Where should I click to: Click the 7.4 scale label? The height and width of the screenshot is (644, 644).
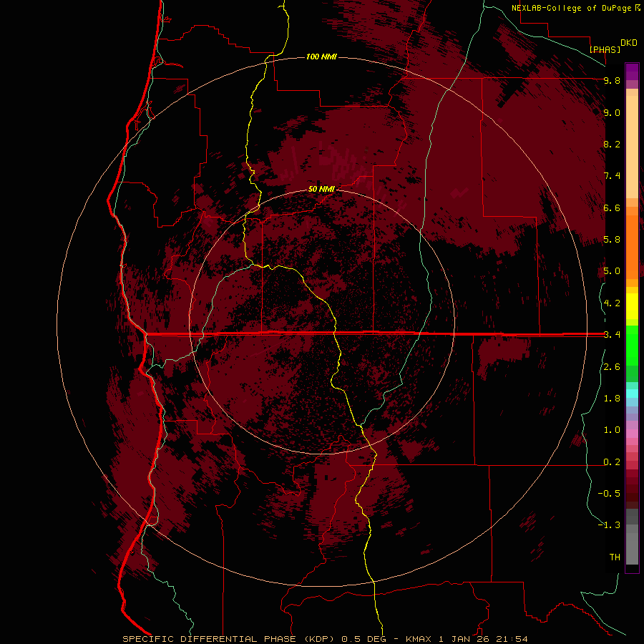tap(612, 176)
